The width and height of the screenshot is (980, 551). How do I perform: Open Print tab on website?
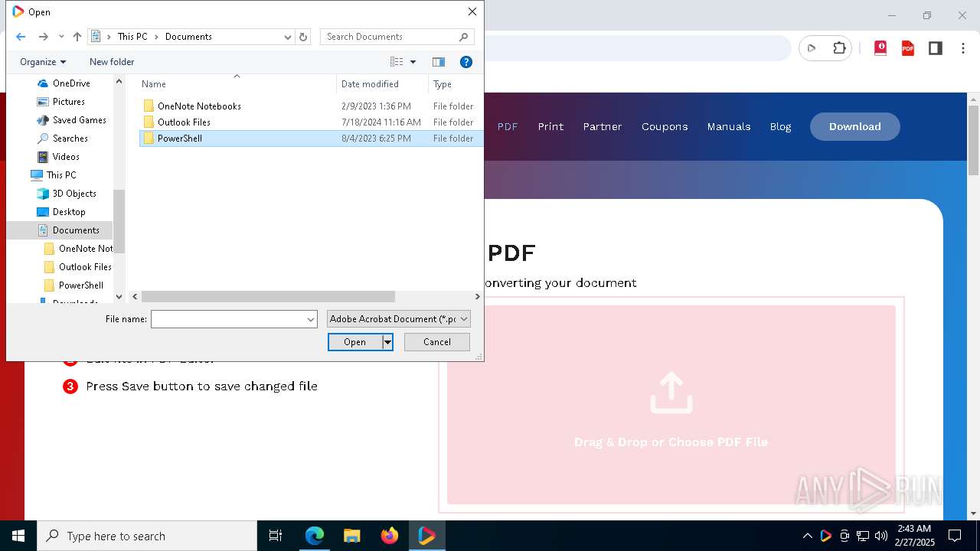[x=550, y=126]
